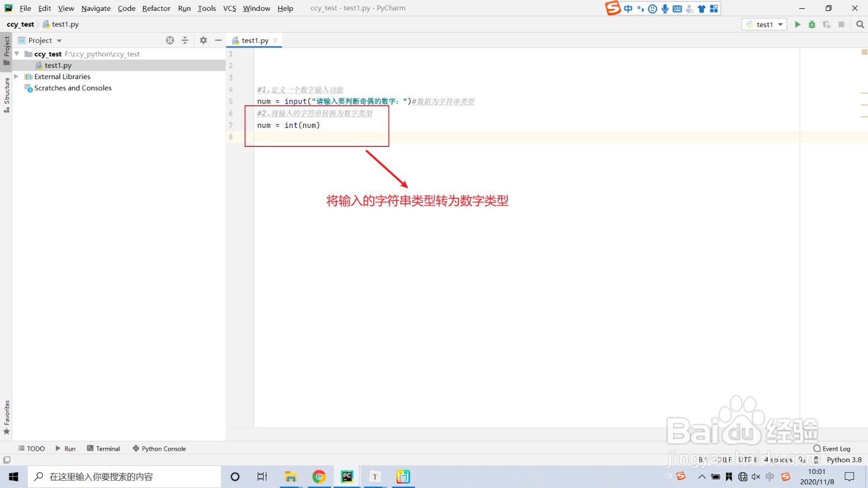Collapse the ccy_test project folder
868x488 pixels.
(x=17, y=54)
